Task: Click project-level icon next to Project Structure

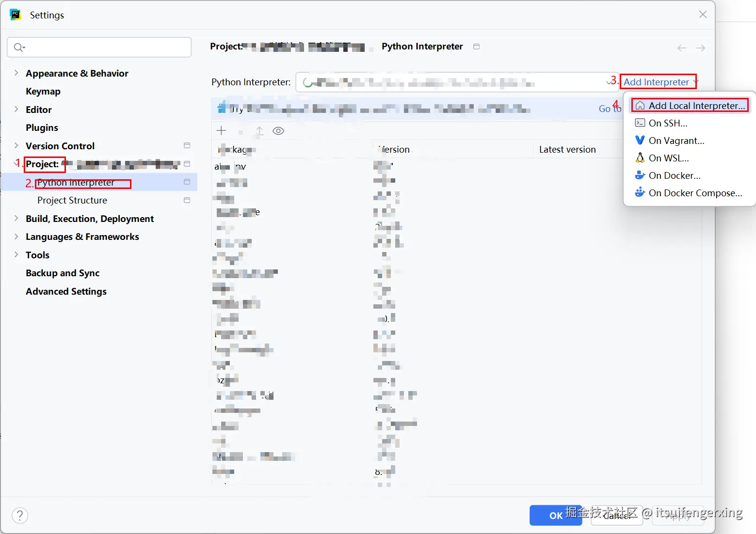Action: [187, 200]
